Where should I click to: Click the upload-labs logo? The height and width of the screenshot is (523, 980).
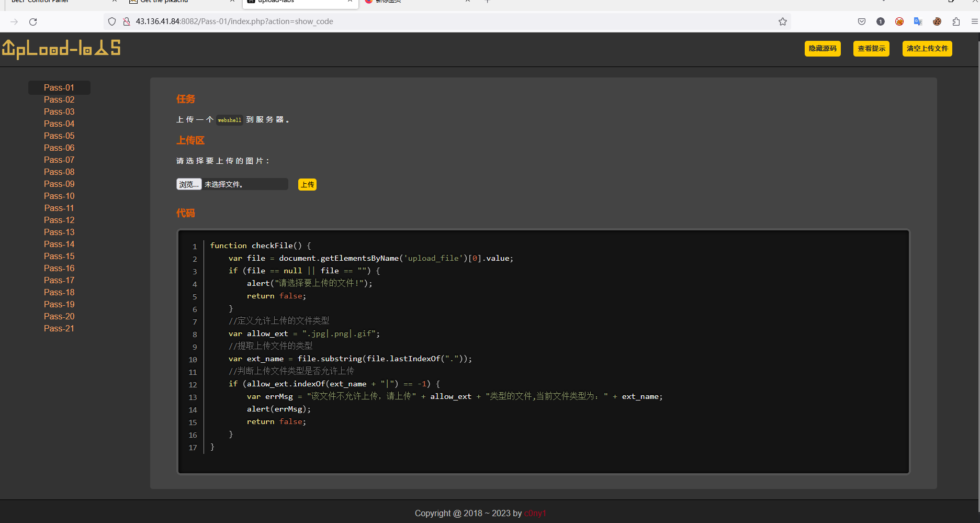[x=61, y=49]
